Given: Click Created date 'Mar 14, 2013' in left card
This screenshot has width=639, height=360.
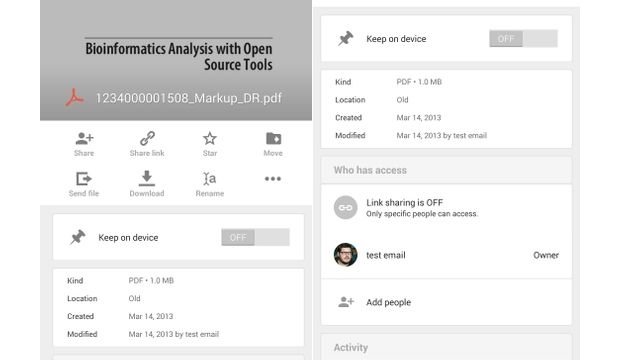Looking at the screenshot, I should [151, 316].
